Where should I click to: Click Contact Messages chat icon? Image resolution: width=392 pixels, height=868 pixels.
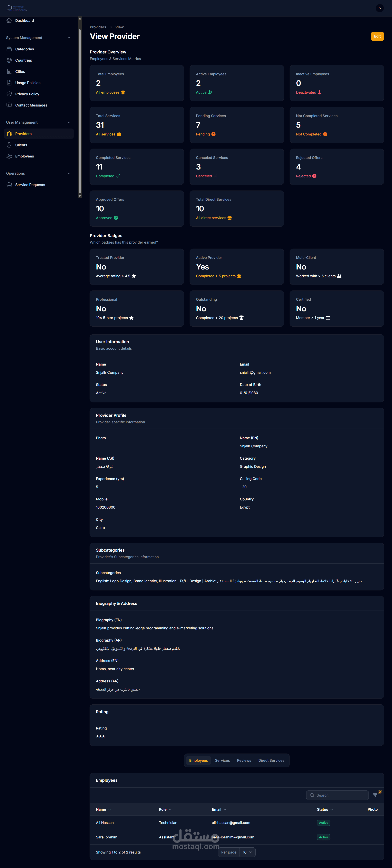tap(9, 105)
